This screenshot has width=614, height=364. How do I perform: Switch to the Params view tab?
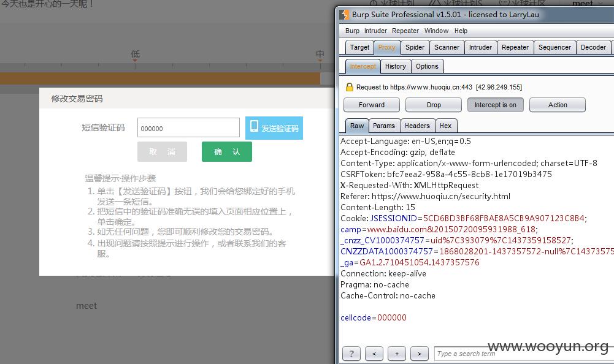pos(384,126)
